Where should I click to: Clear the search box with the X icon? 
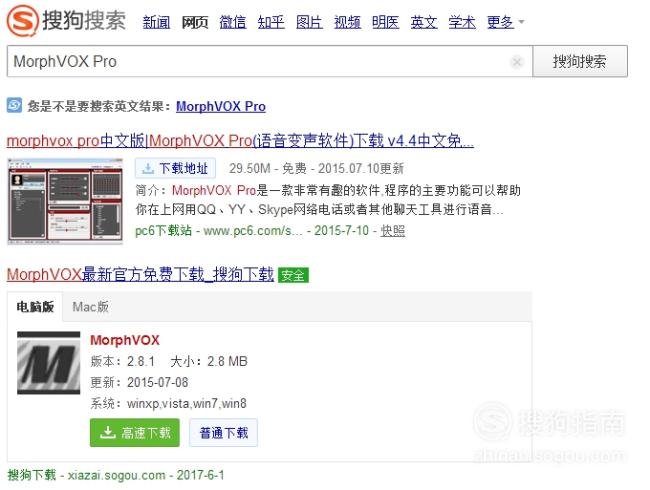point(517,62)
